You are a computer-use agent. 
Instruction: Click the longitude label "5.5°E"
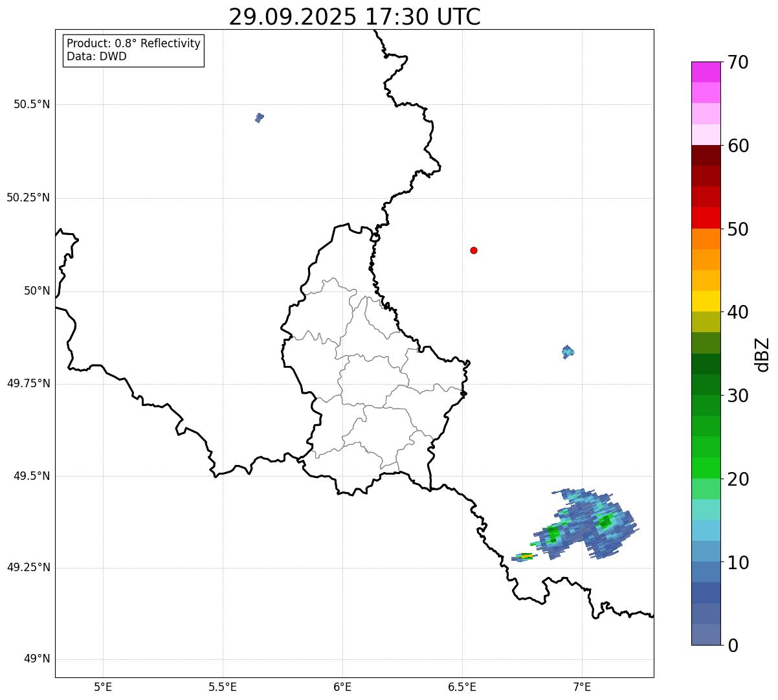click(223, 686)
